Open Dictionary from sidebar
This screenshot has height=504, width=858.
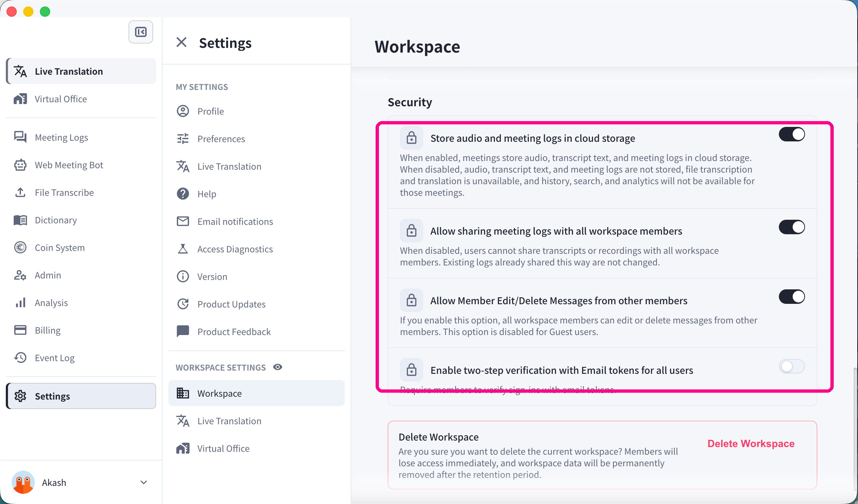(x=81, y=220)
